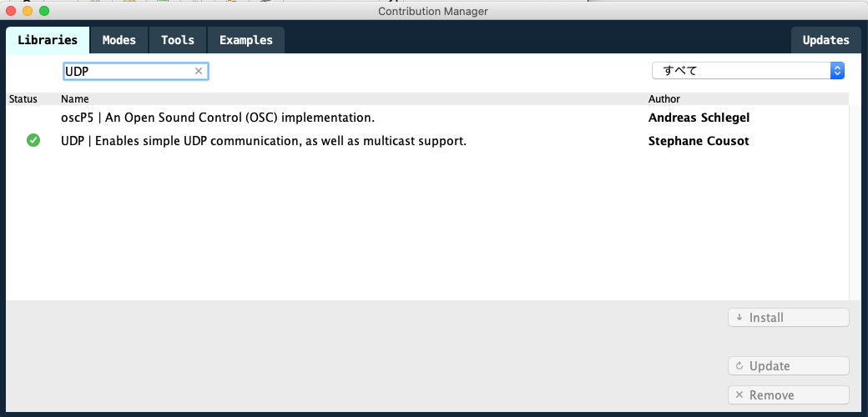Open the Updates tab
Viewport: 868px width, 417px height.
pyautogui.click(x=825, y=40)
